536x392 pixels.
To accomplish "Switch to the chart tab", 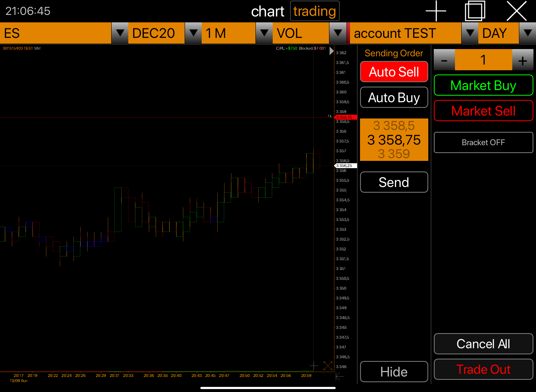I will [267, 11].
